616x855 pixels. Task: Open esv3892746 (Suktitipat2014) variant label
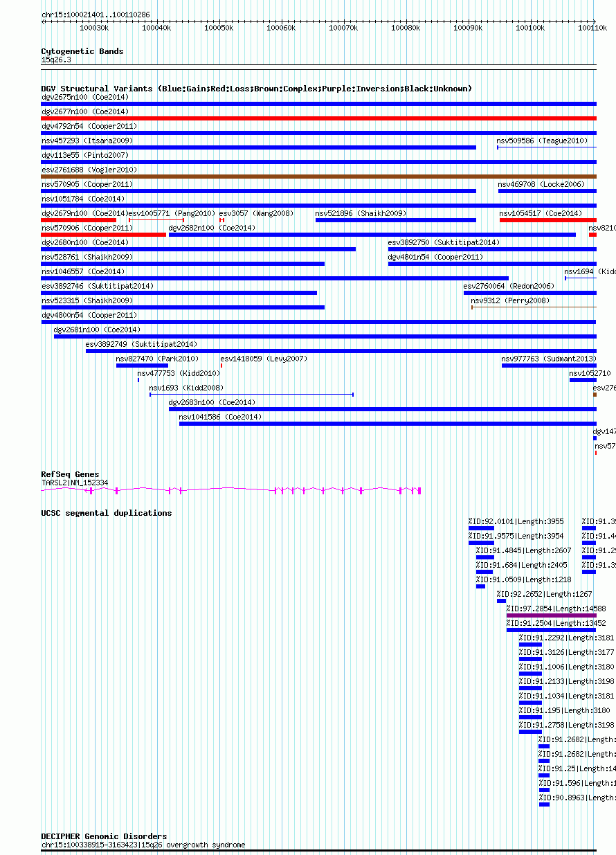pos(98,286)
